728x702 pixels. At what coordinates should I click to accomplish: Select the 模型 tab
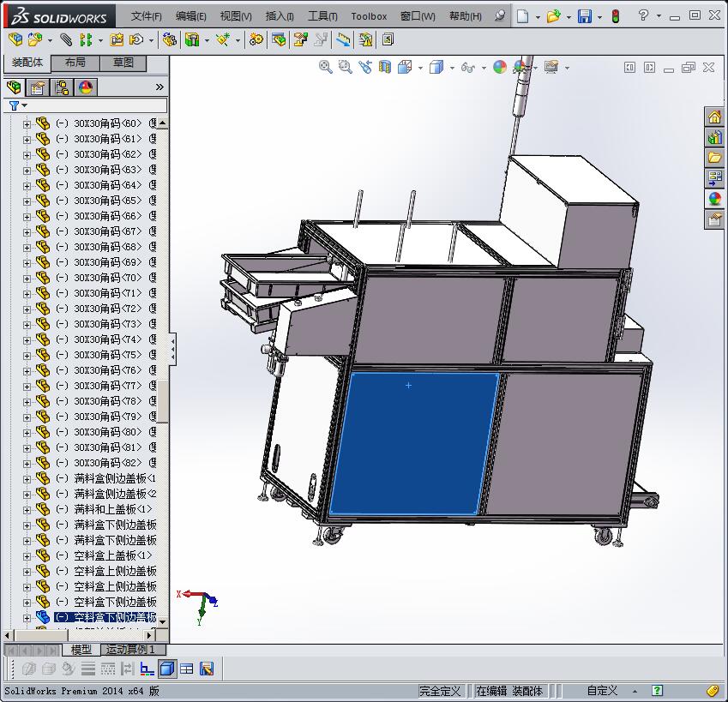point(81,650)
